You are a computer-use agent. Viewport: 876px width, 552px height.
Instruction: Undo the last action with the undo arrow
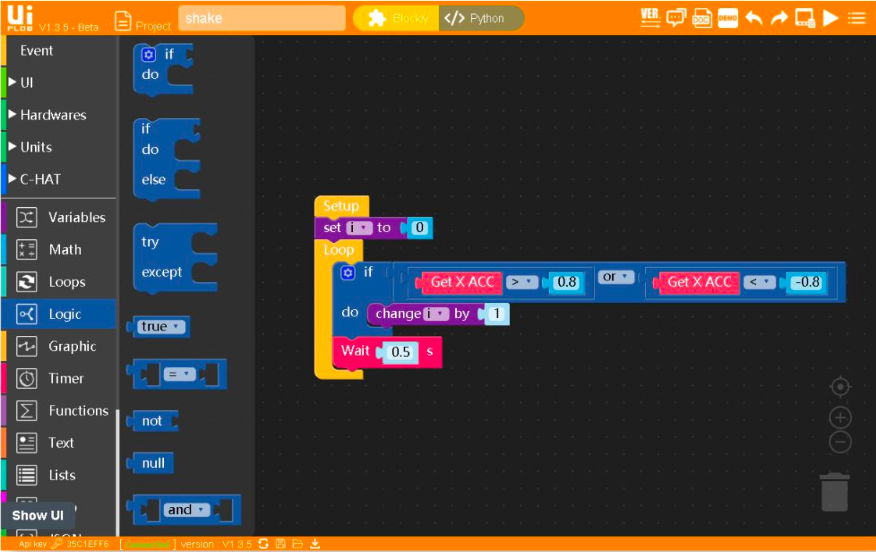(754, 18)
